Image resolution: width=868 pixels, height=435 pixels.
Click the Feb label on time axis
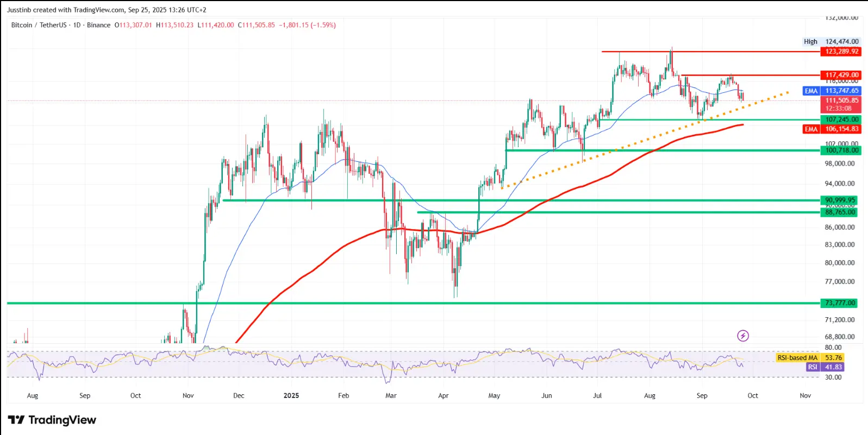pyautogui.click(x=344, y=395)
